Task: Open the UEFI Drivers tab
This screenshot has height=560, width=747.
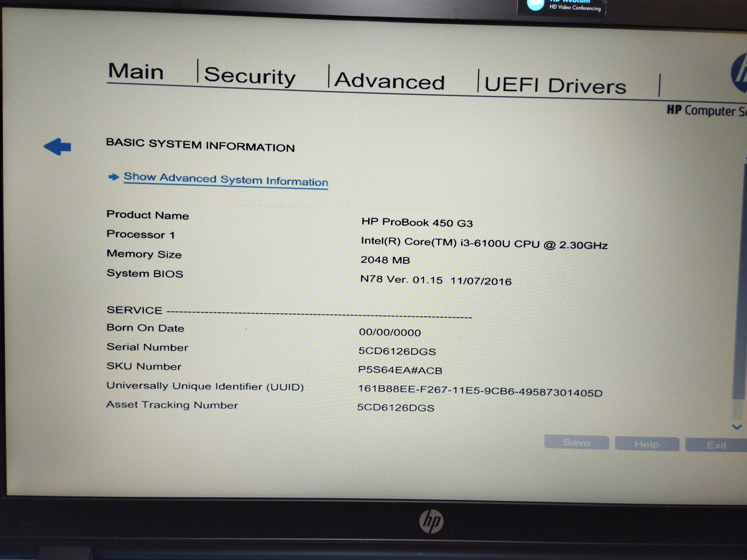Action: pyautogui.click(x=555, y=85)
